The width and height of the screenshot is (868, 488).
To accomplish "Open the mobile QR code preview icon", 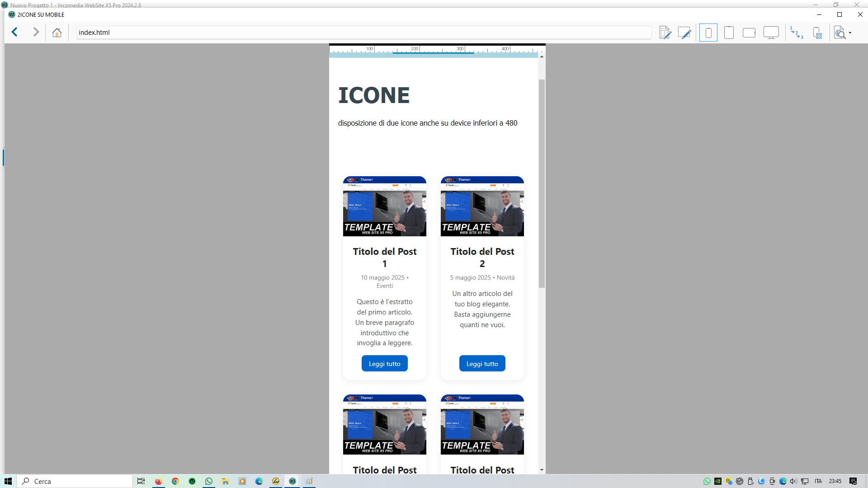I will [x=817, y=33].
